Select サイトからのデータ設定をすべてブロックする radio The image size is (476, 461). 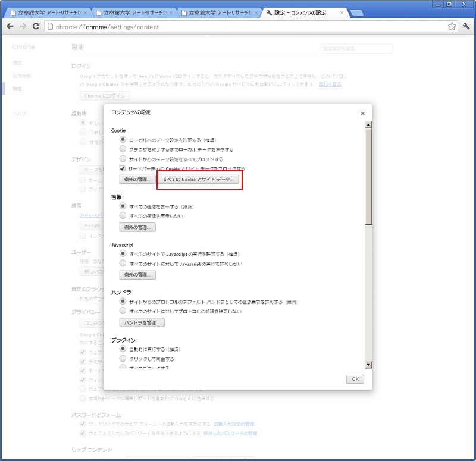(123, 159)
